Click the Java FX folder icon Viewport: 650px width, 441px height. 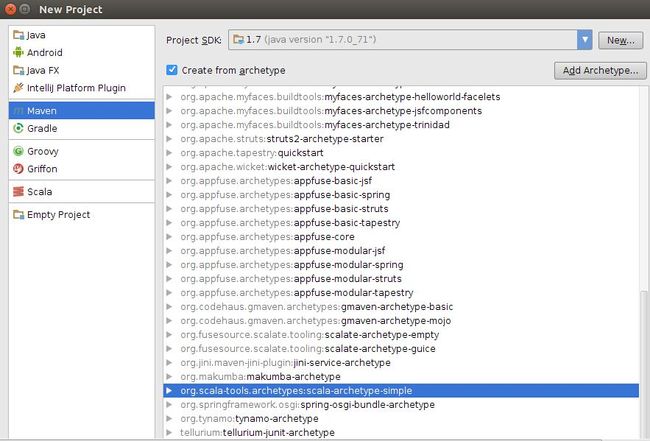18,70
